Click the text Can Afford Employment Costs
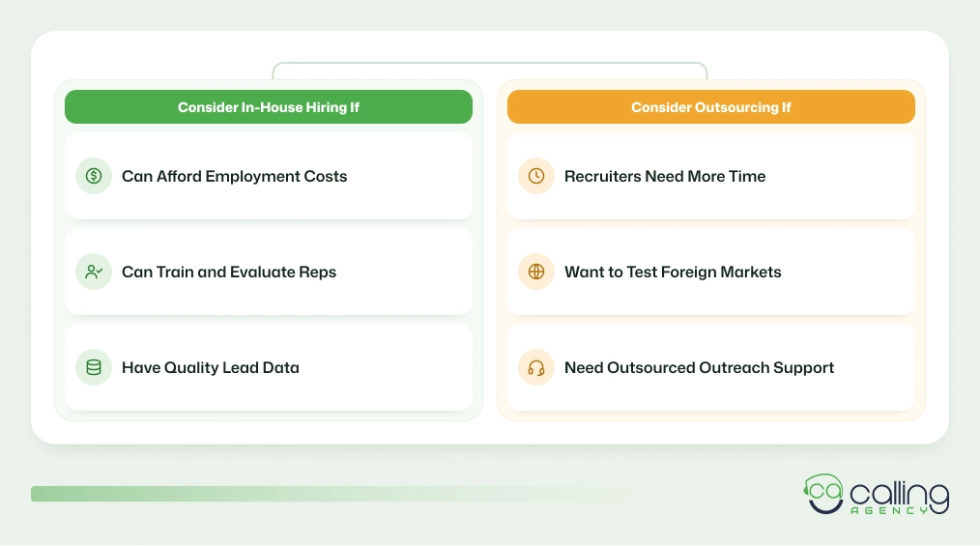The height and width of the screenshot is (546, 980). coord(235,176)
